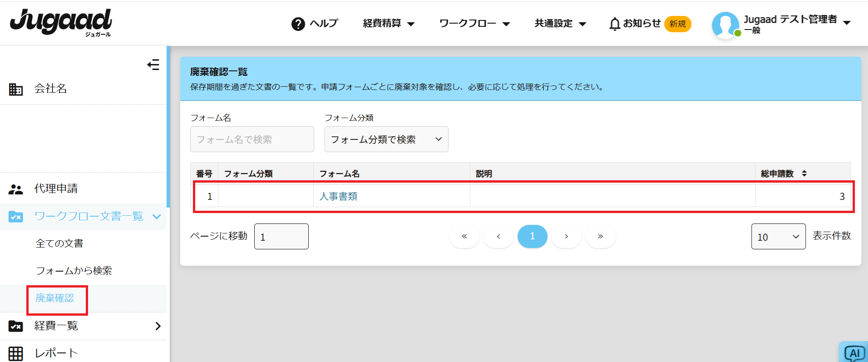This screenshot has width=868, height=362.
Task: Sort by 総申請数 column arrows
Action: 804,174
